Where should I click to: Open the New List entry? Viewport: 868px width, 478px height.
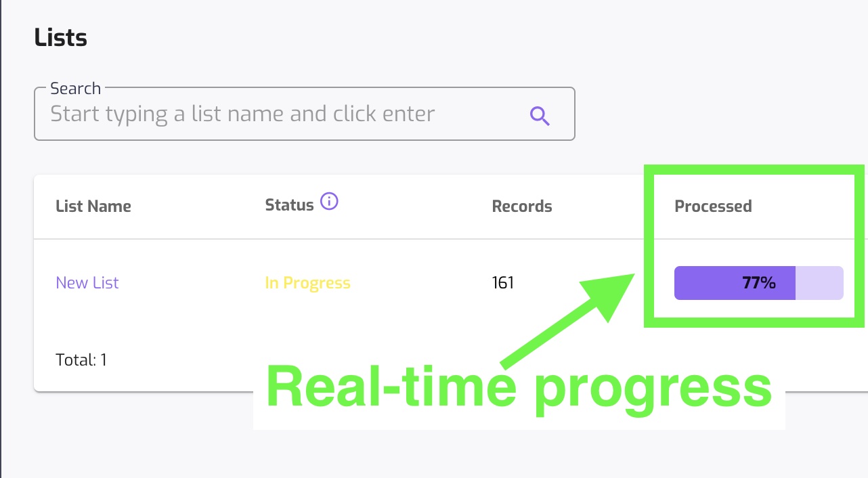click(87, 282)
